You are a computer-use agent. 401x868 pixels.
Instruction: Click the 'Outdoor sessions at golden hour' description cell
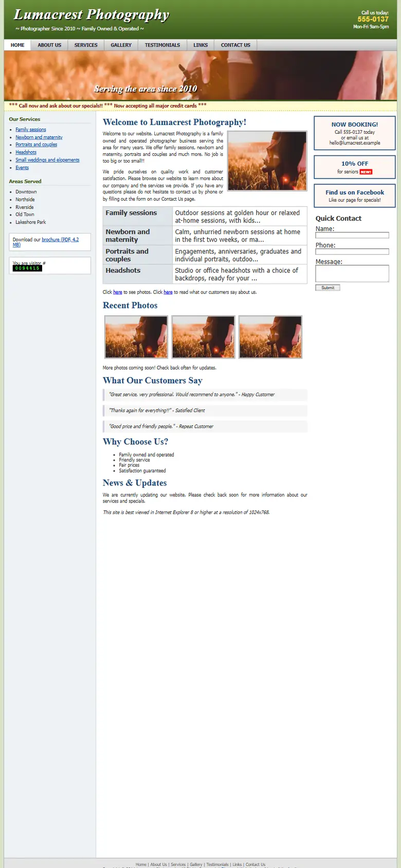[240, 216]
